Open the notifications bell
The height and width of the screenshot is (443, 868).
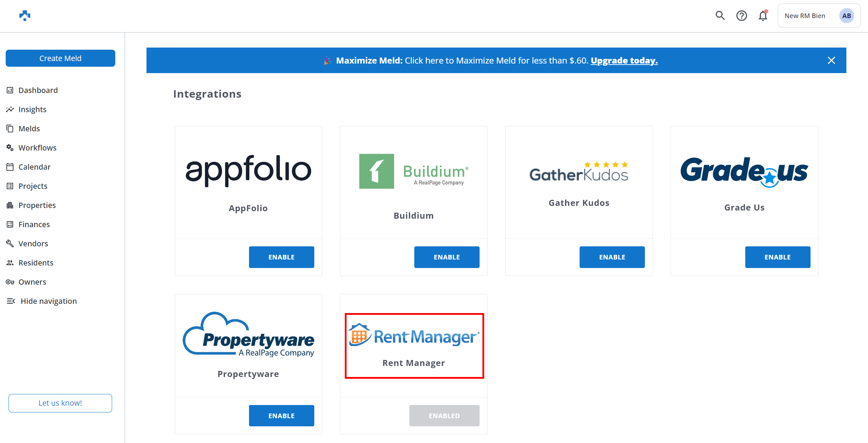(x=763, y=16)
